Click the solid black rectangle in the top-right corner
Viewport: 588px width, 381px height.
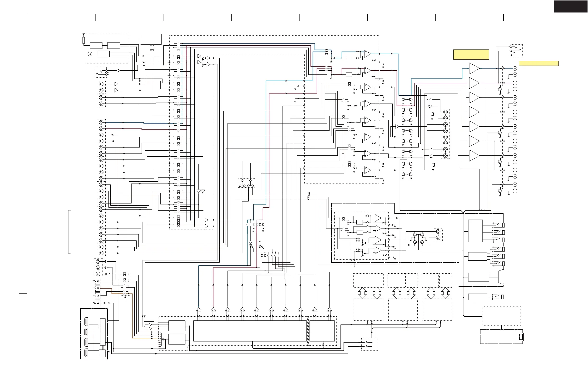coord(571,6)
